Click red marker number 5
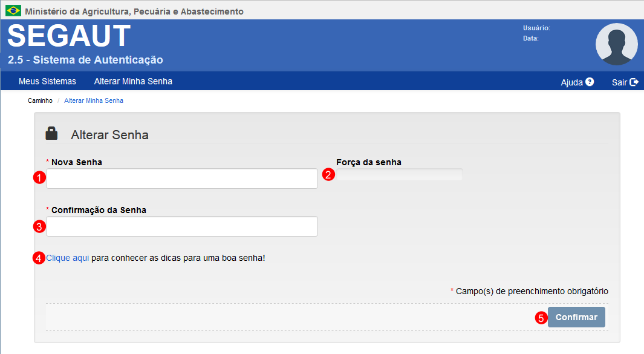The height and width of the screenshot is (354, 644). 541,318
